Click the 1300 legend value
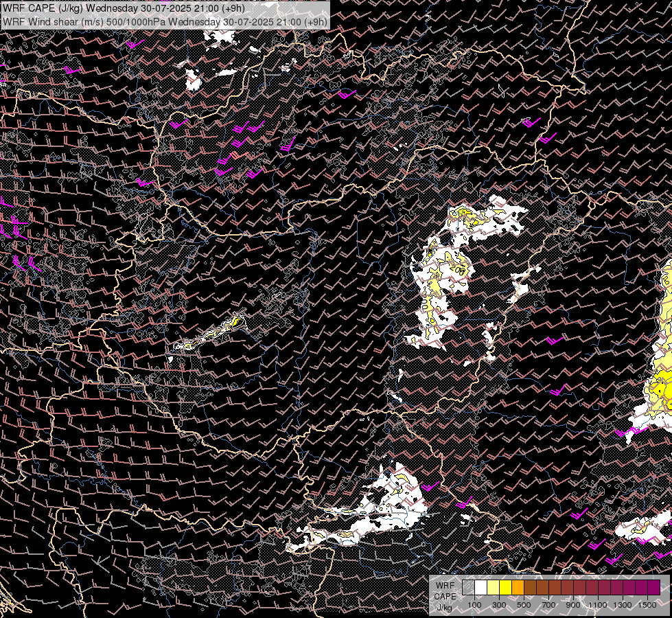 (x=623, y=605)
